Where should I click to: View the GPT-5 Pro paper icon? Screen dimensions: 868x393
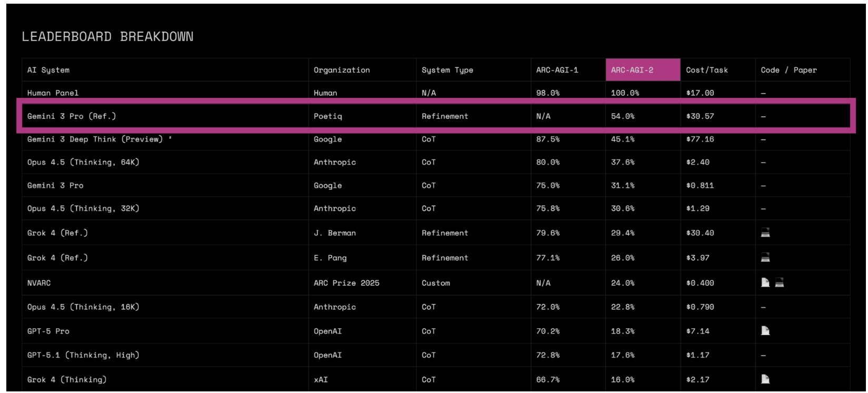coord(765,331)
